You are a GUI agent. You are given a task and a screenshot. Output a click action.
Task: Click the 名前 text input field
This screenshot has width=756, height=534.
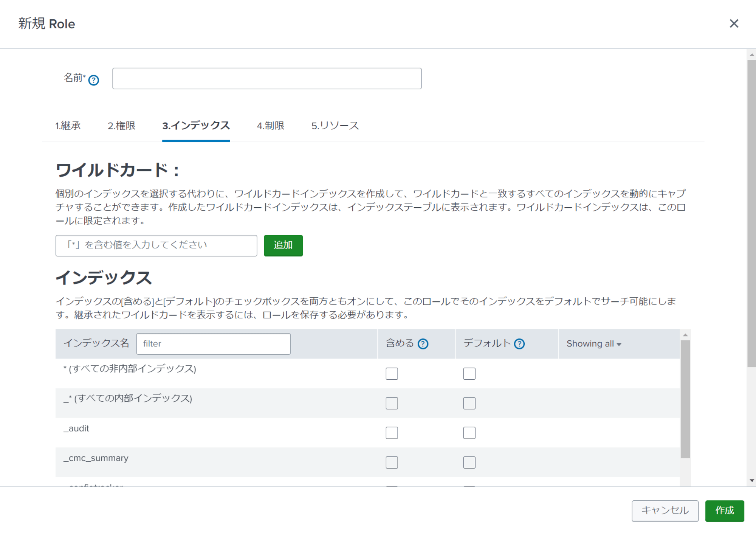tap(267, 78)
